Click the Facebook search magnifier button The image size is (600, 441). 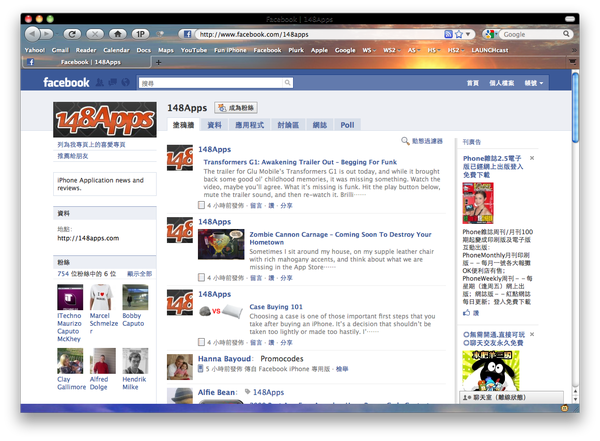pyautogui.click(x=287, y=83)
